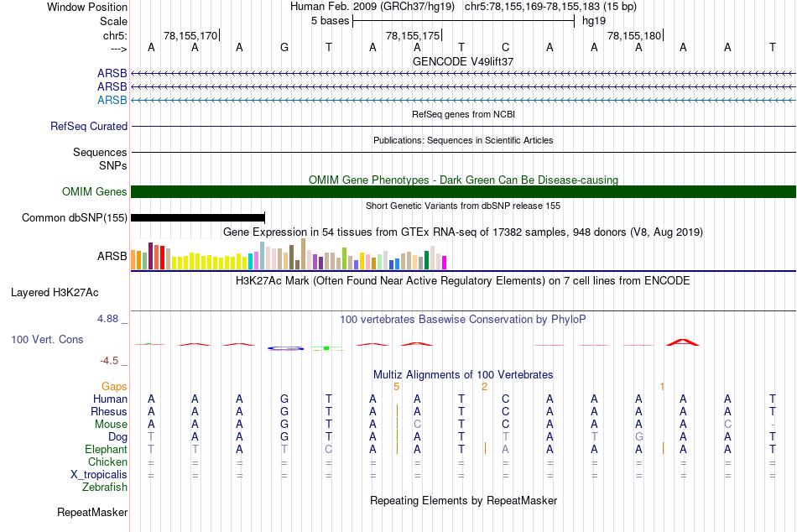Open the OMIM Genes track label

point(95,191)
